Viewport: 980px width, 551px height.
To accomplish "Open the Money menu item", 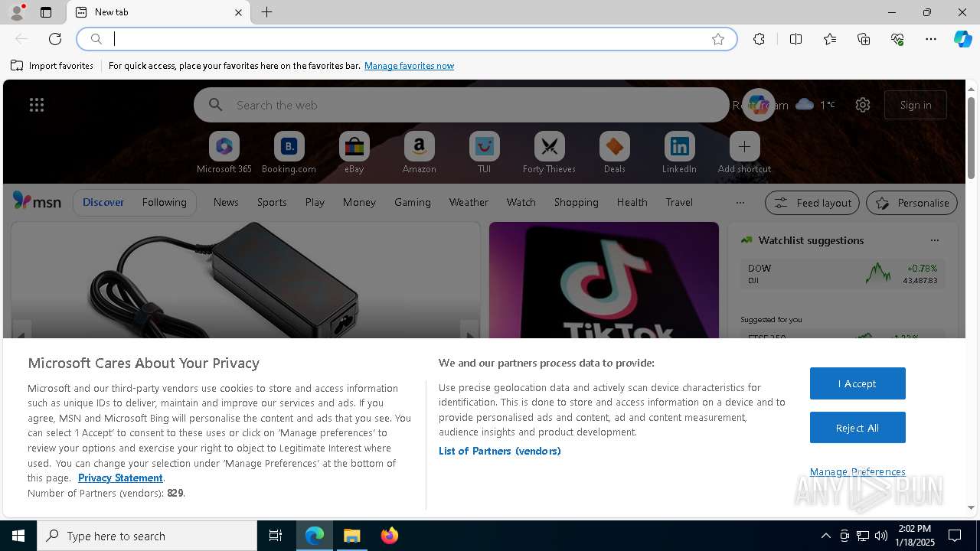I will coord(359,202).
